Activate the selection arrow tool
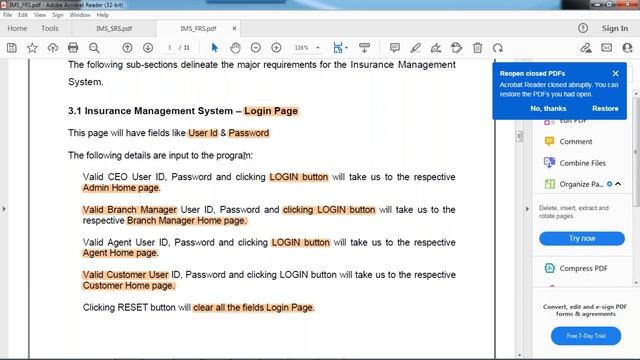 [215, 48]
